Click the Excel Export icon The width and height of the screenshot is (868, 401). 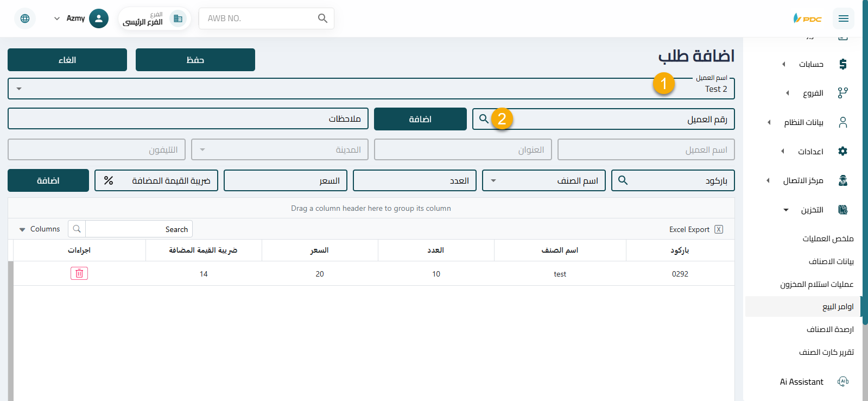[x=719, y=229]
